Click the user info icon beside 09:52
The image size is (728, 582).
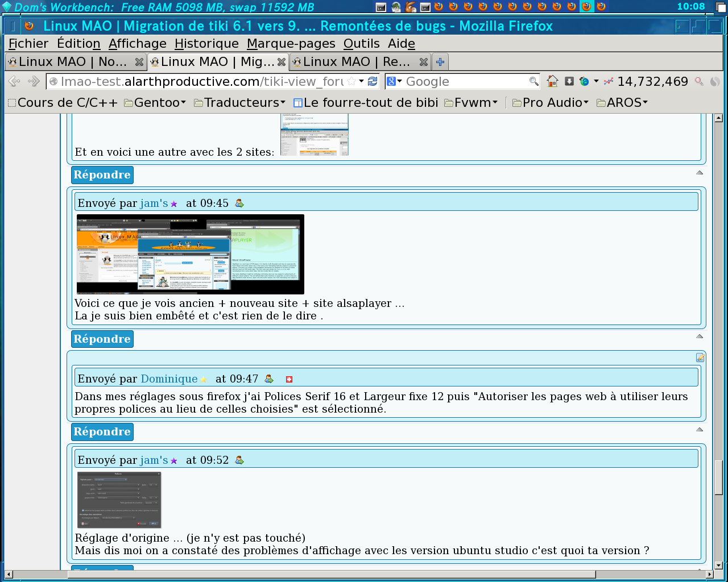[x=239, y=460]
